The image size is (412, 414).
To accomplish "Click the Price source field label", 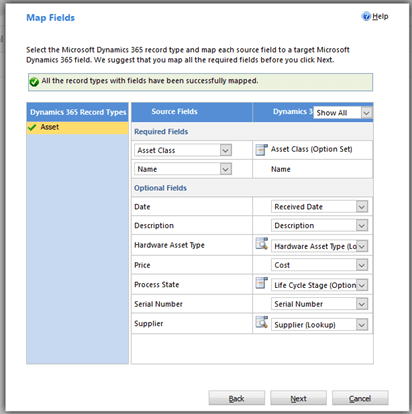I will [x=142, y=265].
